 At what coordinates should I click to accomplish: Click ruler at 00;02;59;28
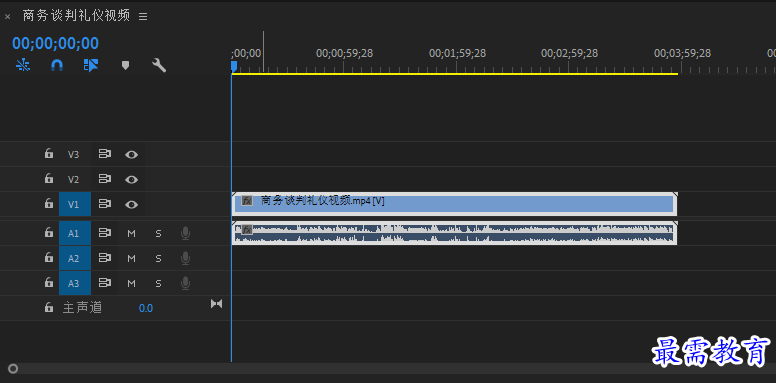coord(569,53)
